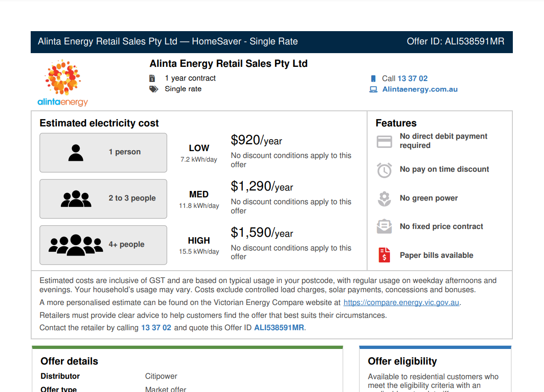Click the Features heading
The height and width of the screenshot is (392, 544).
coord(396,123)
